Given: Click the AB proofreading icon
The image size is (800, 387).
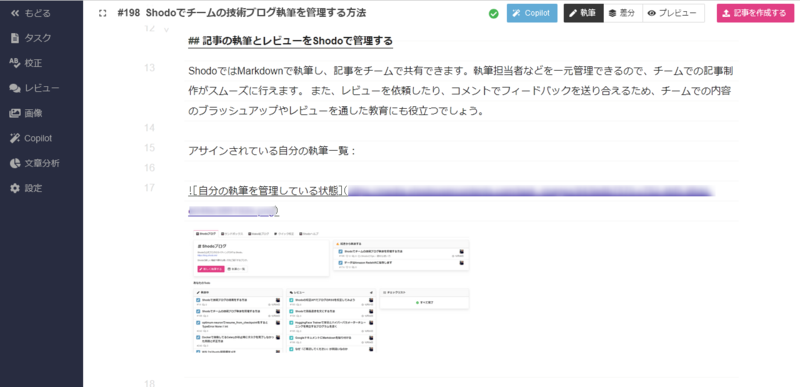Looking at the screenshot, I should [15, 63].
